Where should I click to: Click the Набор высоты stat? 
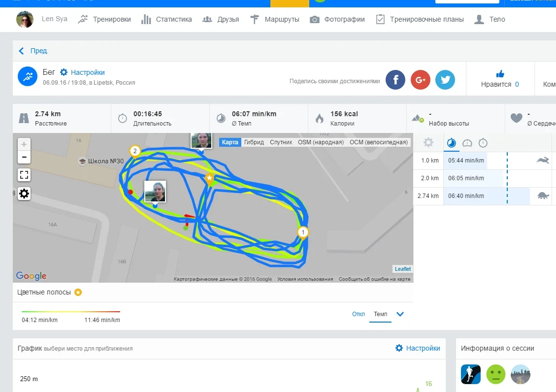point(456,118)
